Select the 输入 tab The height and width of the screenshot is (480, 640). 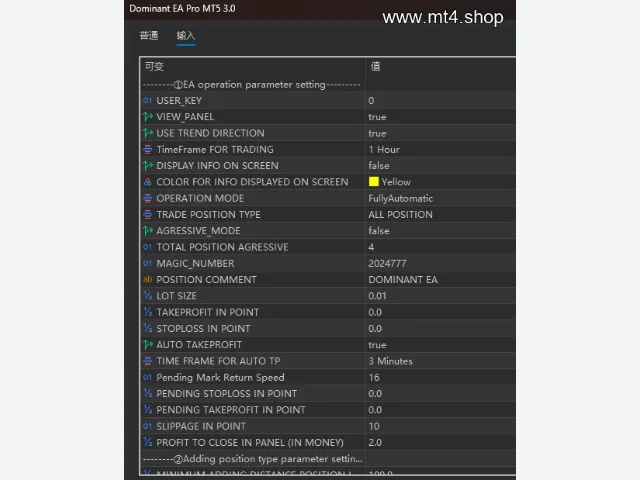(186, 36)
